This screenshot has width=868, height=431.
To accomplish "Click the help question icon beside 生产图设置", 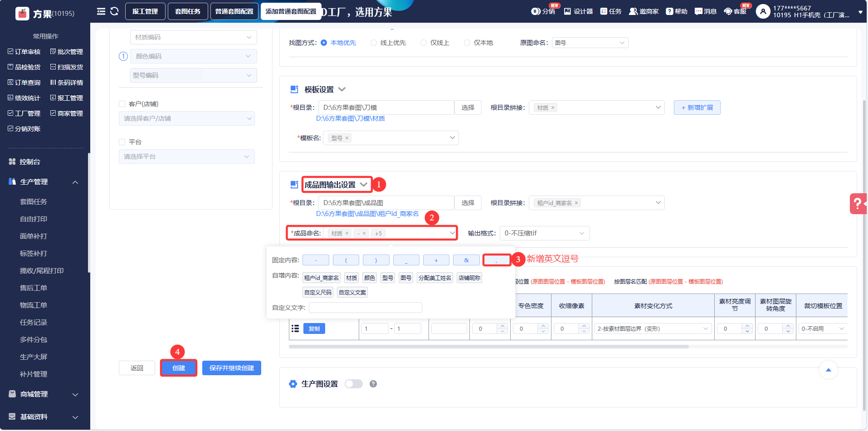I will (373, 384).
